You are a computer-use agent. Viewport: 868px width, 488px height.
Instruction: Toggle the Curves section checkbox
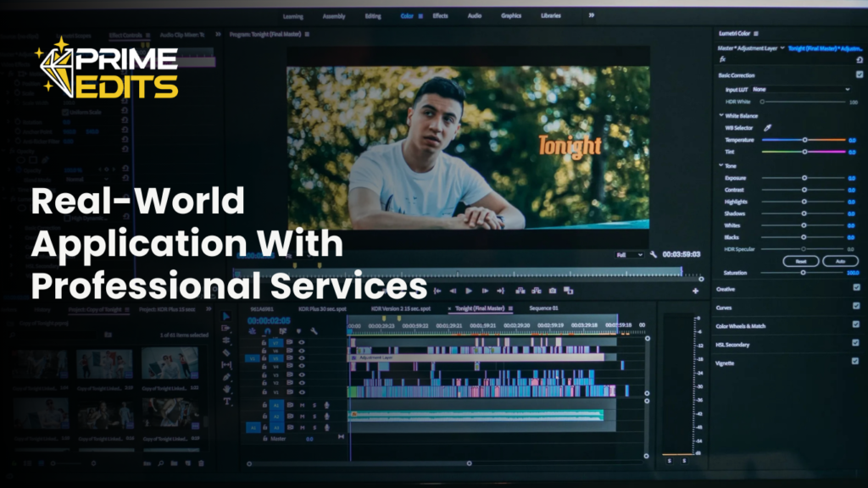coord(855,306)
